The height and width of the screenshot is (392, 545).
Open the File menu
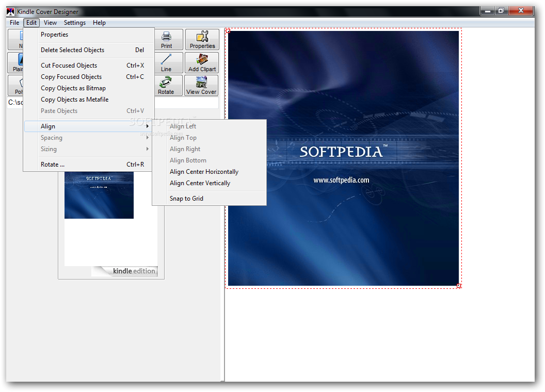[14, 23]
